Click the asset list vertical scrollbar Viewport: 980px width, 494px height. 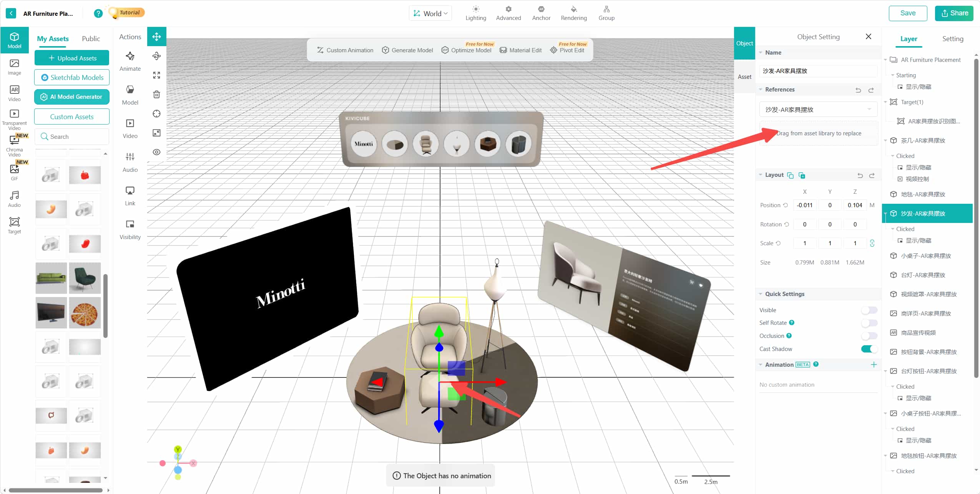click(105, 306)
